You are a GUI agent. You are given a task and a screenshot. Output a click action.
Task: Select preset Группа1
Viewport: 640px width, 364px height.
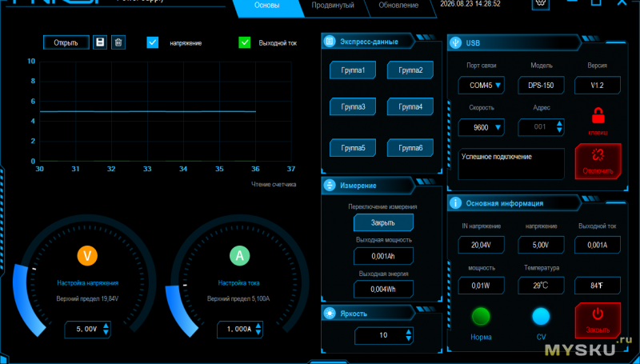click(353, 70)
